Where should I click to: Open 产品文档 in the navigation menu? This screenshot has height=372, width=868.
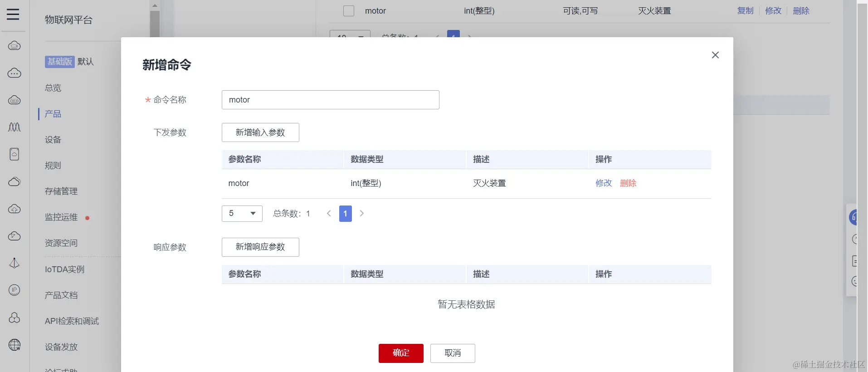click(61, 295)
